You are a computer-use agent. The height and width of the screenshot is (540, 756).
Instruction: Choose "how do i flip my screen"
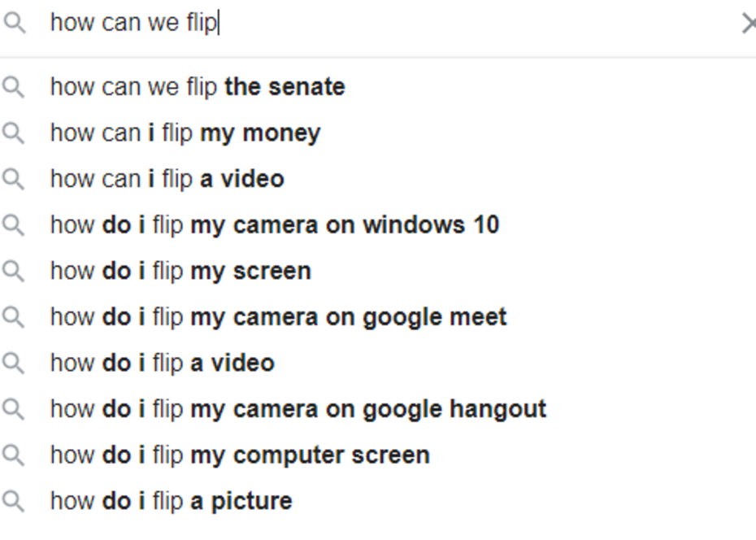[x=180, y=271]
